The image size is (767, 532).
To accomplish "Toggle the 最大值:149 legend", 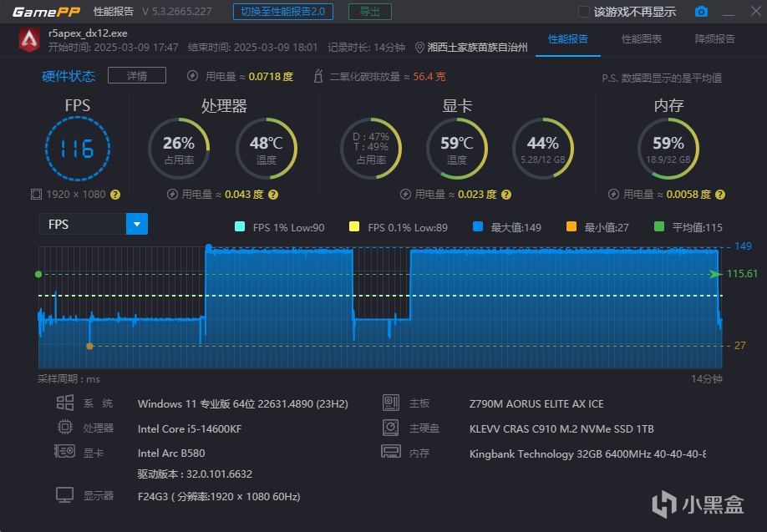I will click(x=507, y=227).
